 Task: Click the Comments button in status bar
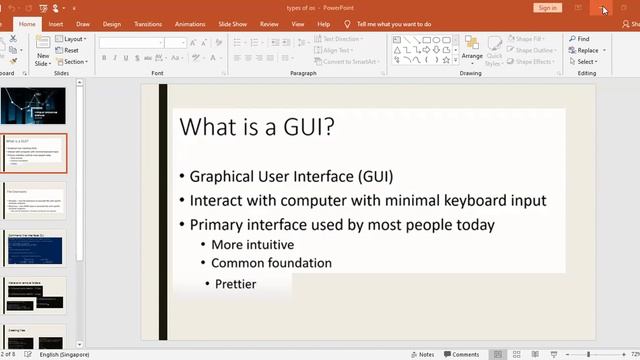pos(461,354)
